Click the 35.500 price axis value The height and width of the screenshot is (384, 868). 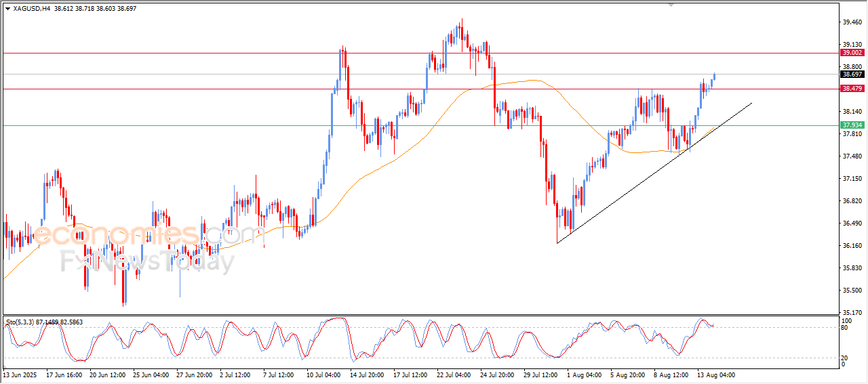(852, 291)
